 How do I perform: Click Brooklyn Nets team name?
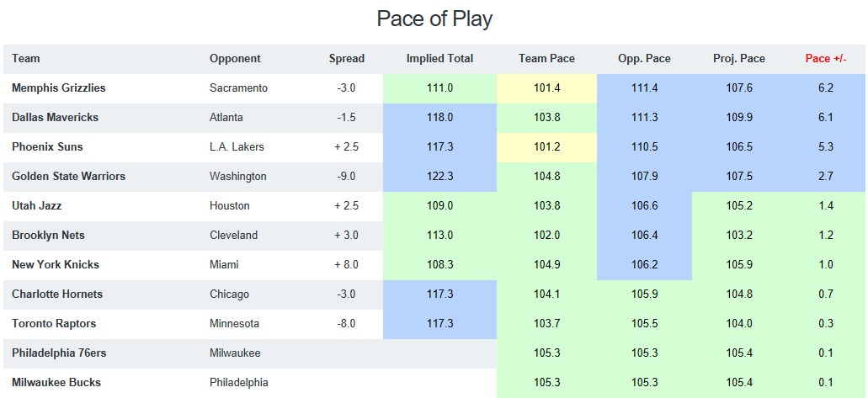(48, 236)
